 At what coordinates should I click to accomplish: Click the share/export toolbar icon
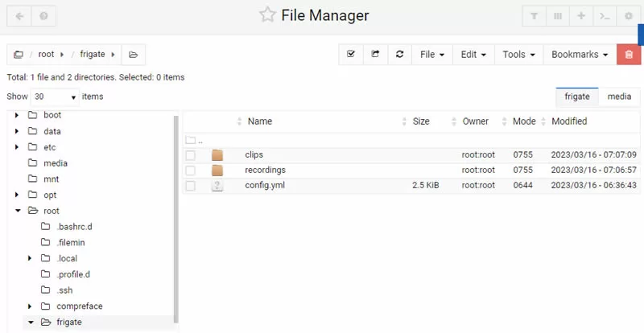[x=375, y=55]
